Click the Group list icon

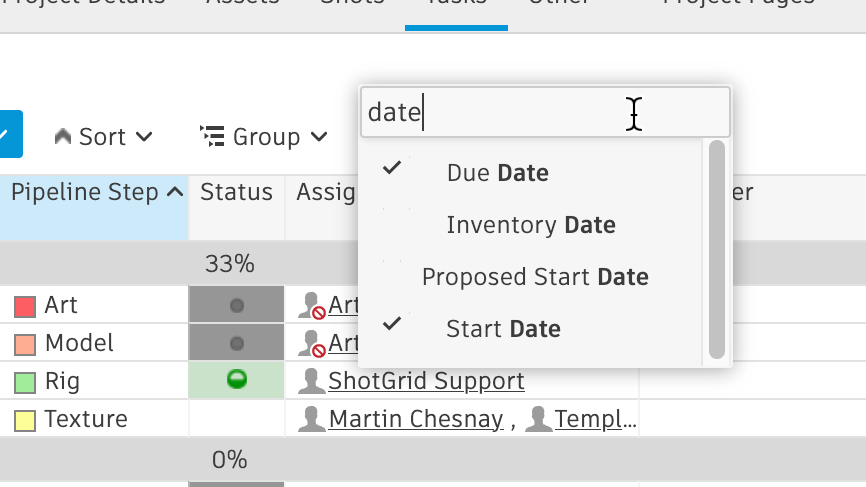point(211,136)
